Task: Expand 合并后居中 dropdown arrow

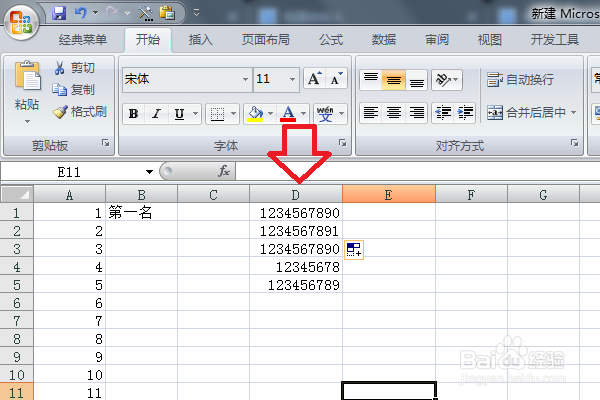Action: click(x=573, y=113)
